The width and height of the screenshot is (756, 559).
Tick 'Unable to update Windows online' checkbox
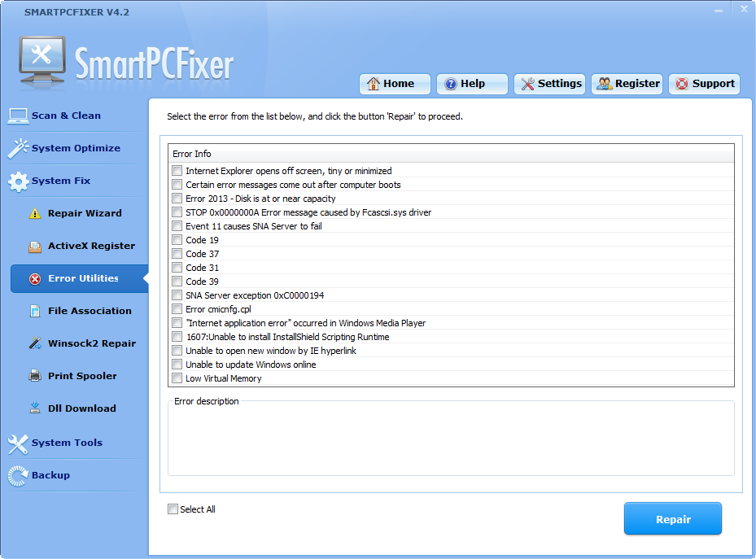click(177, 365)
